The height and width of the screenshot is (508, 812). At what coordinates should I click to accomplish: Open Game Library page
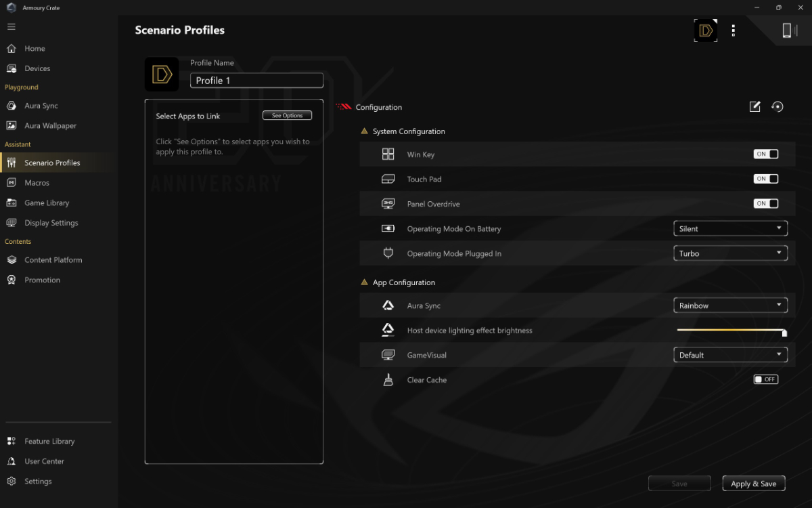click(47, 203)
